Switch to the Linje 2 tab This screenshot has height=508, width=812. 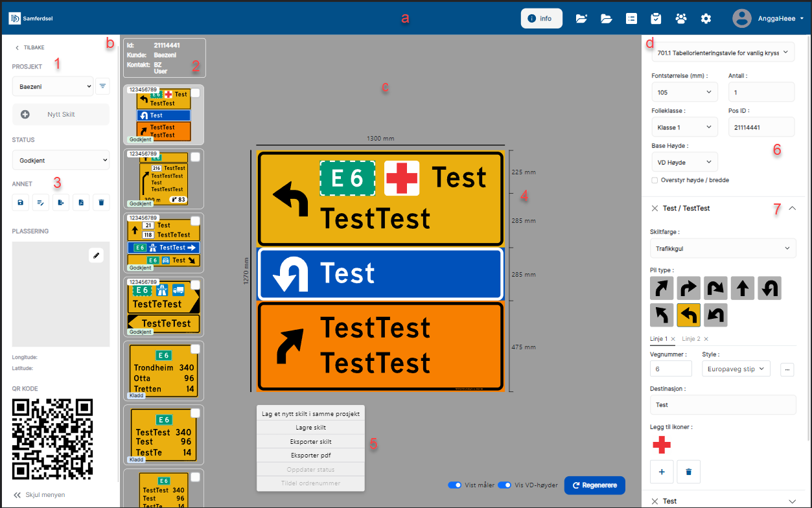691,339
